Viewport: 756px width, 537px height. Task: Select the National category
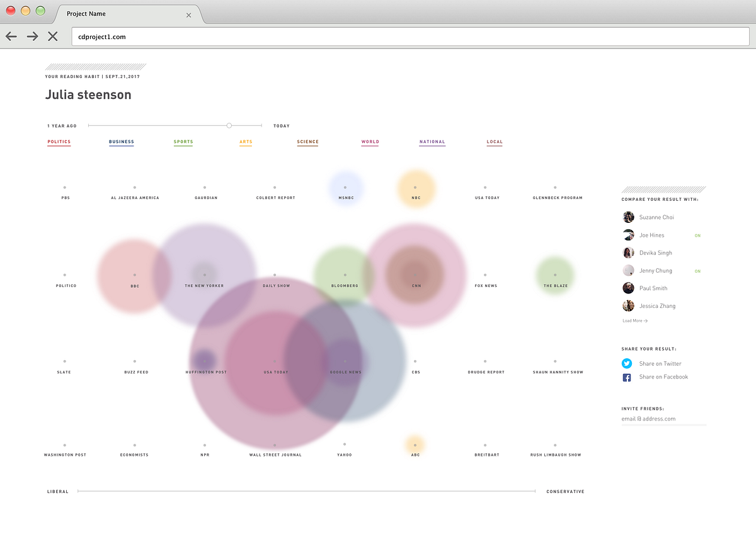[432, 142]
